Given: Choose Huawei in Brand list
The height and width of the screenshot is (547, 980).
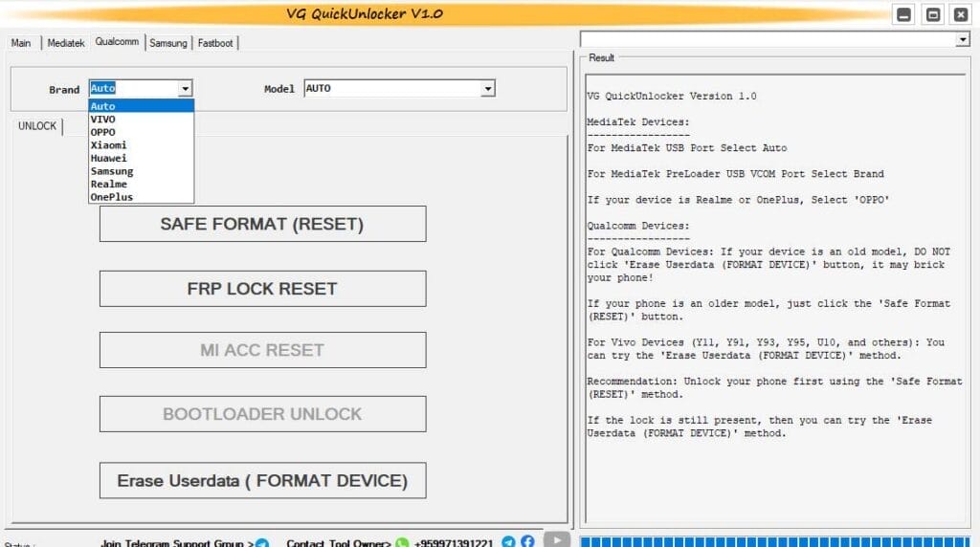Looking at the screenshot, I should click(142, 158).
